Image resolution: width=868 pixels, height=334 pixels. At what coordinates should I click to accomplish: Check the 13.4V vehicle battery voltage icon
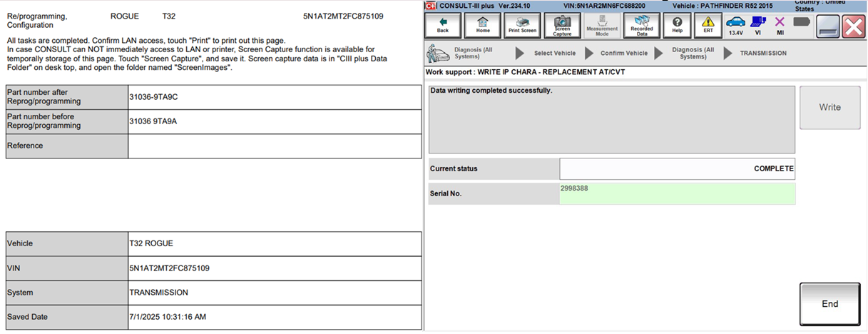tap(735, 26)
